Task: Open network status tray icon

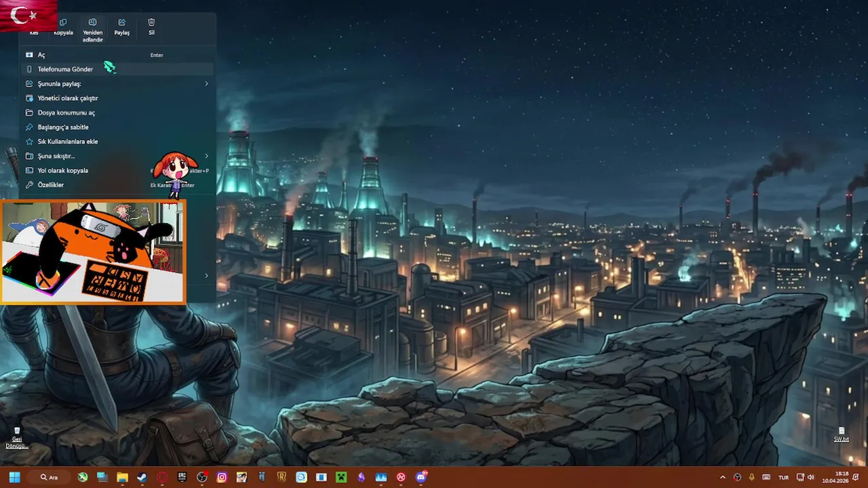Action: (800, 477)
